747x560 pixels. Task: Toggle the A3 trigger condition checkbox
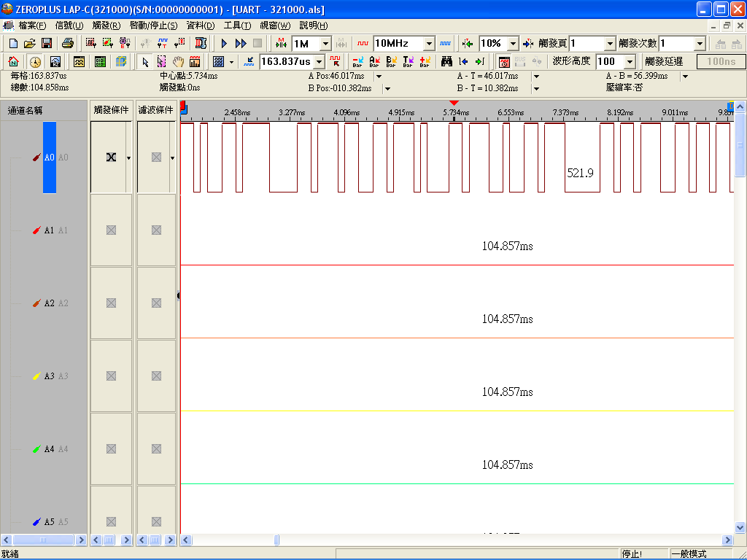(111, 376)
